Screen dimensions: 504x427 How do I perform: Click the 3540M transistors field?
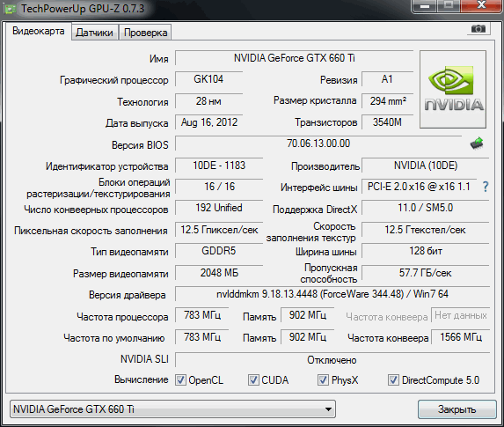click(387, 122)
